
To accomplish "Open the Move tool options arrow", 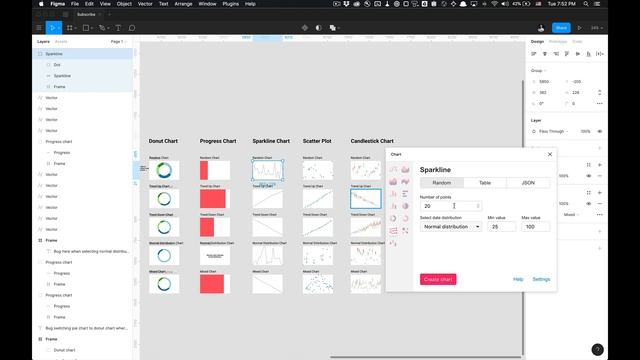I will [59, 28].
